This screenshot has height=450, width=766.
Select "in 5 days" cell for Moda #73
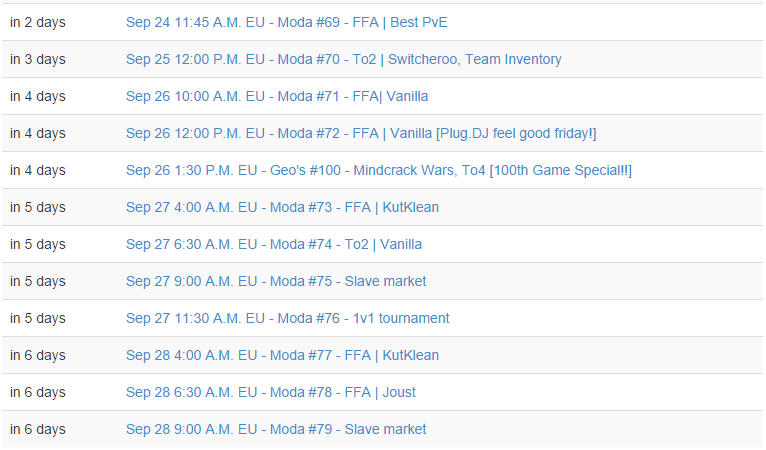[38, 208]
